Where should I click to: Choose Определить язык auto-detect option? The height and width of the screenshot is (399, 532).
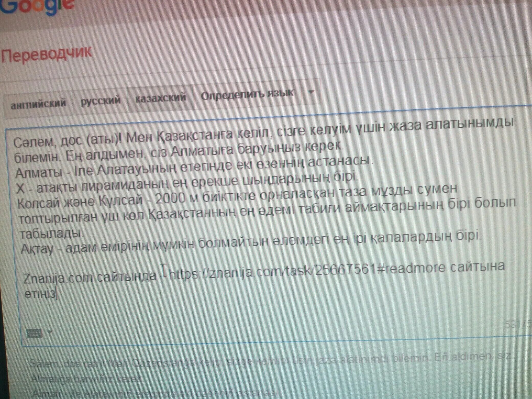coord(247,95)
